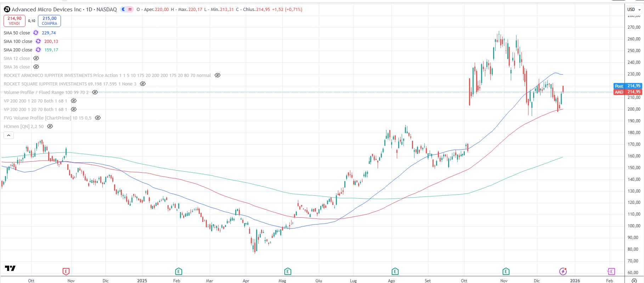Open the green earnings marker near Feb 2025

point(179,272)
